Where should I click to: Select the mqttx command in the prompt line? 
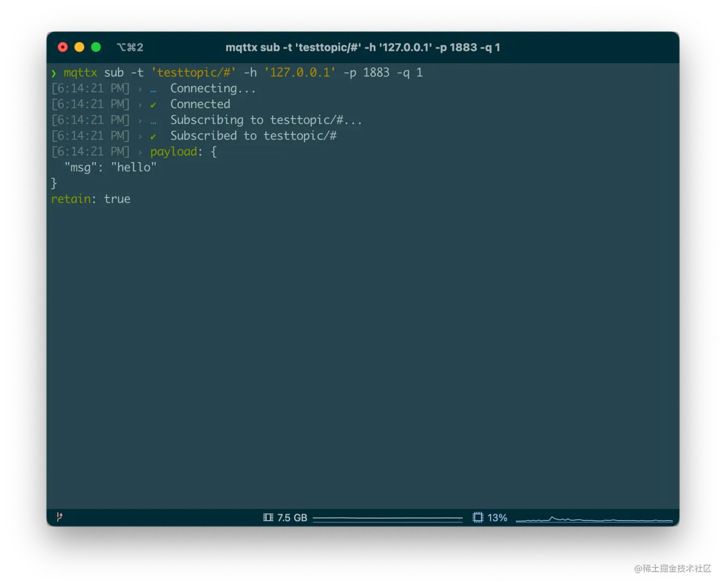80,73
